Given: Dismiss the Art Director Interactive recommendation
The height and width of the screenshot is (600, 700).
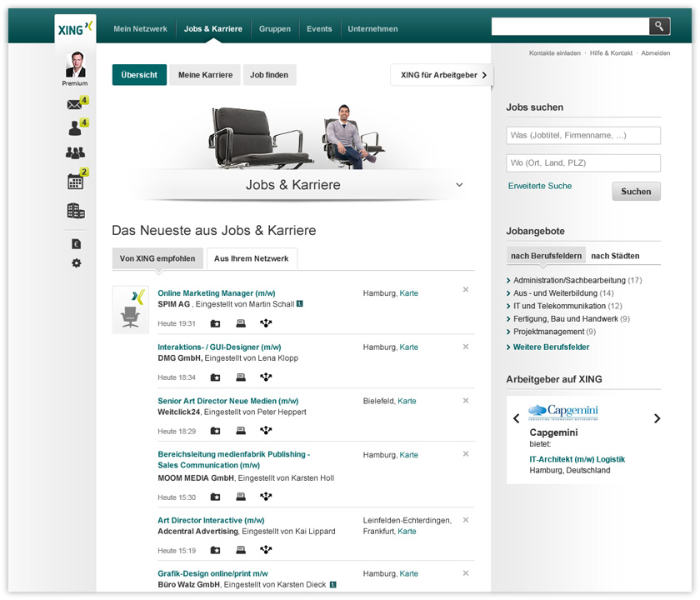Looking at the screenshot, I should 466,520.
